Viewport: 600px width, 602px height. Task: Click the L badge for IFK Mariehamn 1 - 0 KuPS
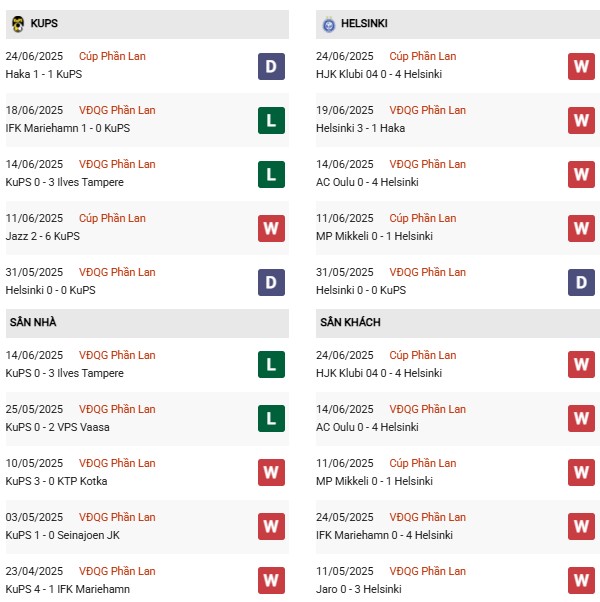tap(271, 121)
